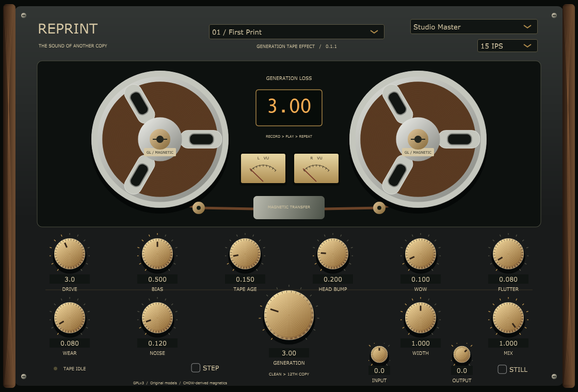Viewport: 578px width, 392px height.
Task: Click the left tape guide roller
Action: coord(199,208)
